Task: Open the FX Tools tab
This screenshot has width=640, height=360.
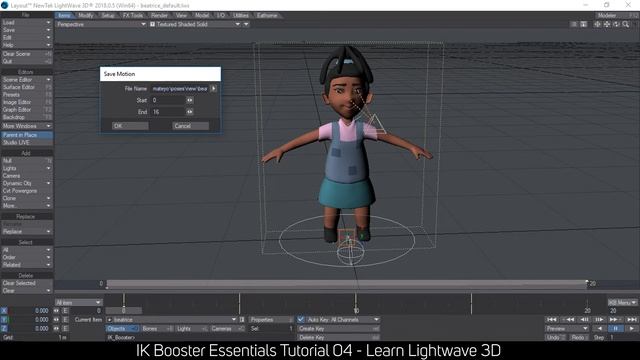Action: (x=133, y=16)
